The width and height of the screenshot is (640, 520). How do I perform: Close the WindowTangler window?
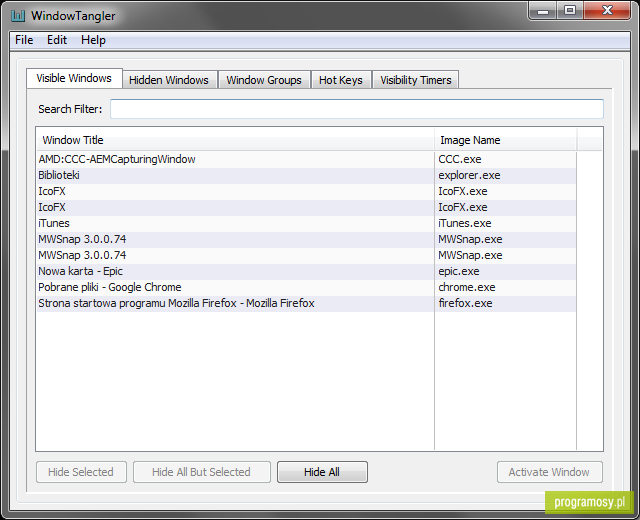pos(607,11)
